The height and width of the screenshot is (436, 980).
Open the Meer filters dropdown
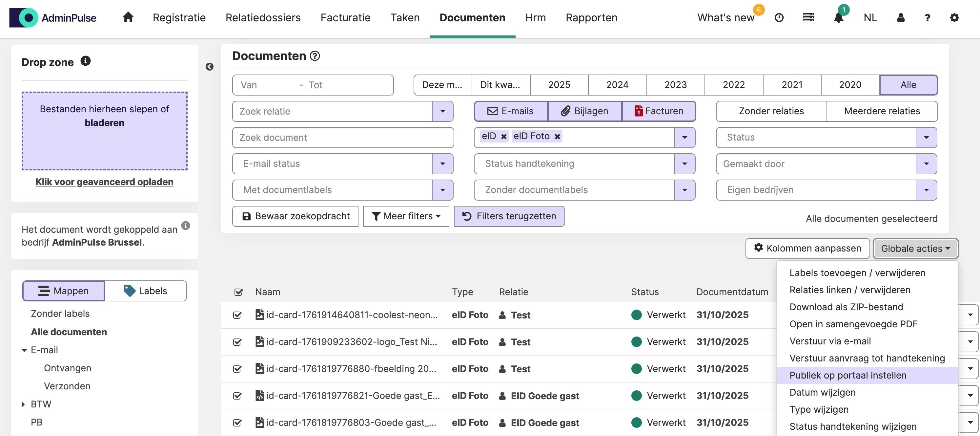[406, 216]
